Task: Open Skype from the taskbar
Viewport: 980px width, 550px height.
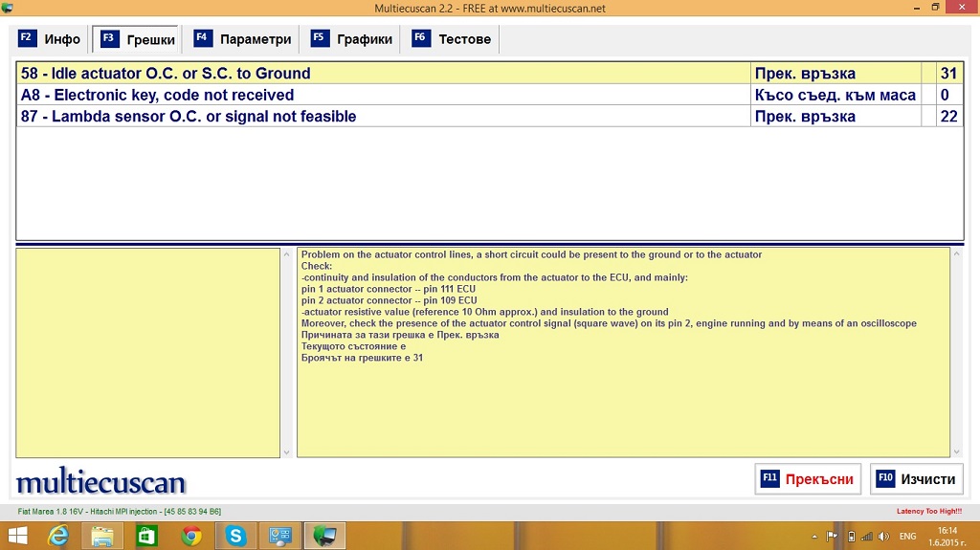Action: coord(234,536)
